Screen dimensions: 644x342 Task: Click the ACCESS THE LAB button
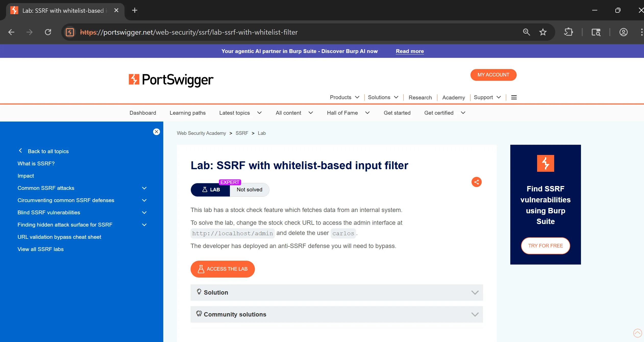click(x=222, y=269)
